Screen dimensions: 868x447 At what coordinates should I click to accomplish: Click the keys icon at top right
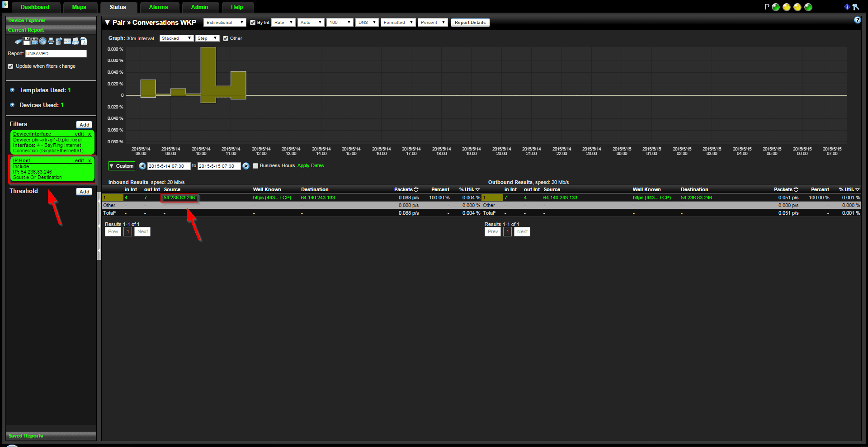point(855,7)
